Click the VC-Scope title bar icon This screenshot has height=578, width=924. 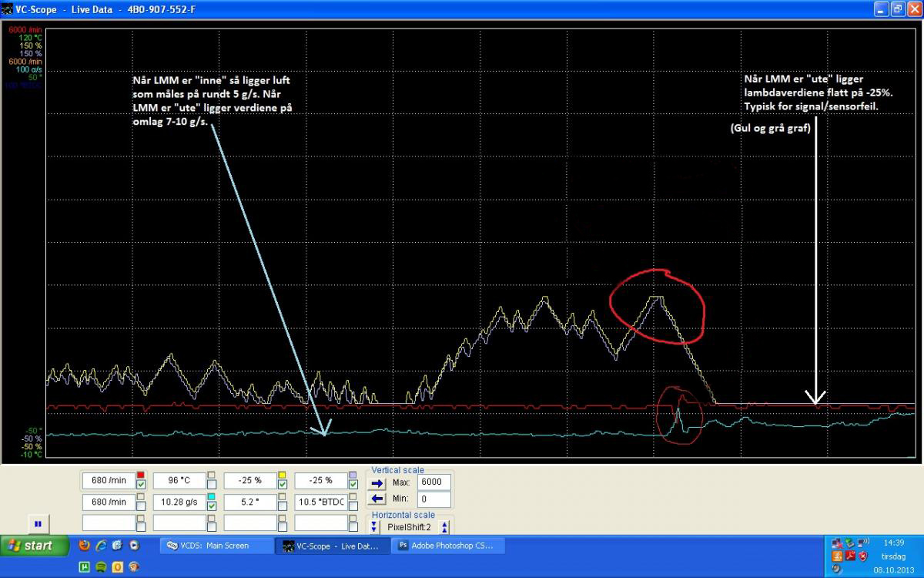pyautogui.click(x=8, y=8)
